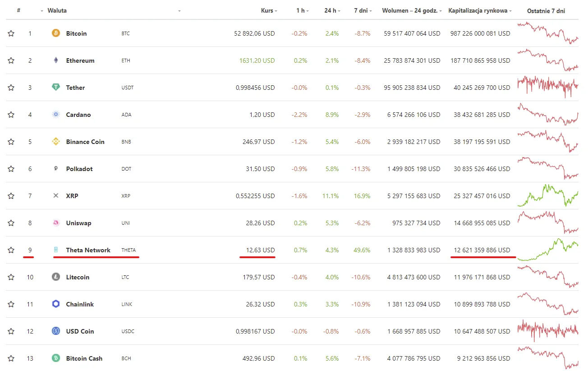
Task: Sort by 1 h change column
Action: 302,10
